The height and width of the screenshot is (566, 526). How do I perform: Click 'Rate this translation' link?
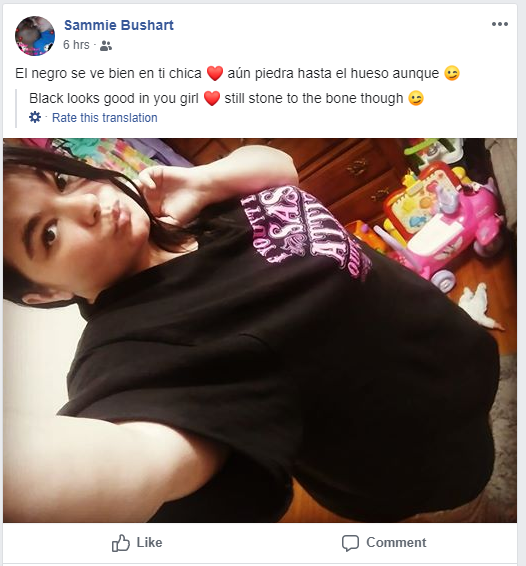click(x=105, y=118)
